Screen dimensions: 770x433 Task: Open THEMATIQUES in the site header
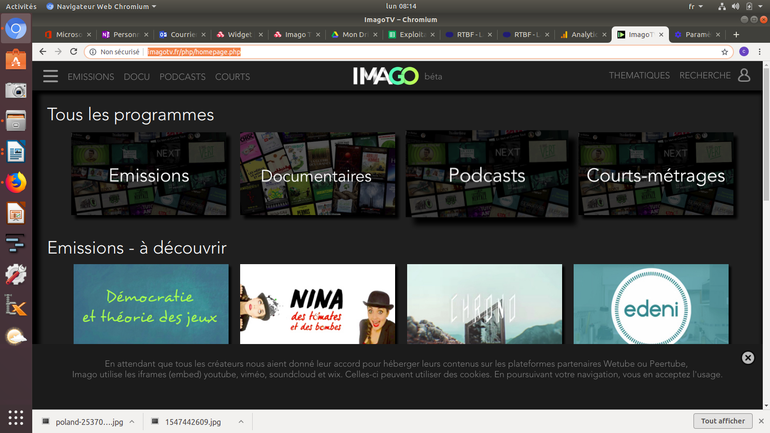(x=639, y=76)
